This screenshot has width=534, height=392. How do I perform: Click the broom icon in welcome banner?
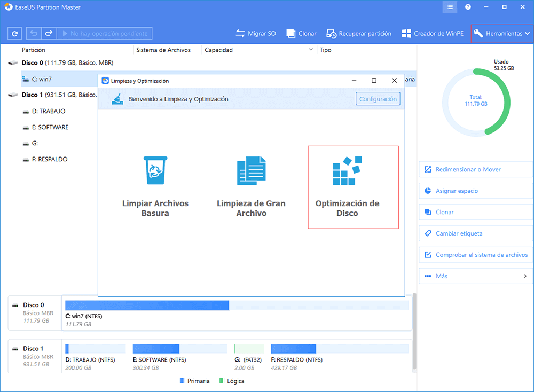[x=117, y=99]
